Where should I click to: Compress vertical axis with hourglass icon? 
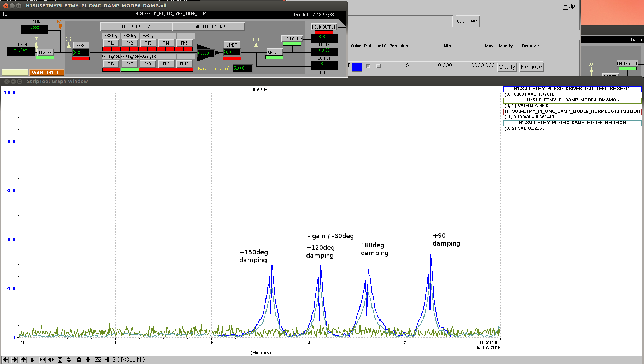click(x=60, y=360)
